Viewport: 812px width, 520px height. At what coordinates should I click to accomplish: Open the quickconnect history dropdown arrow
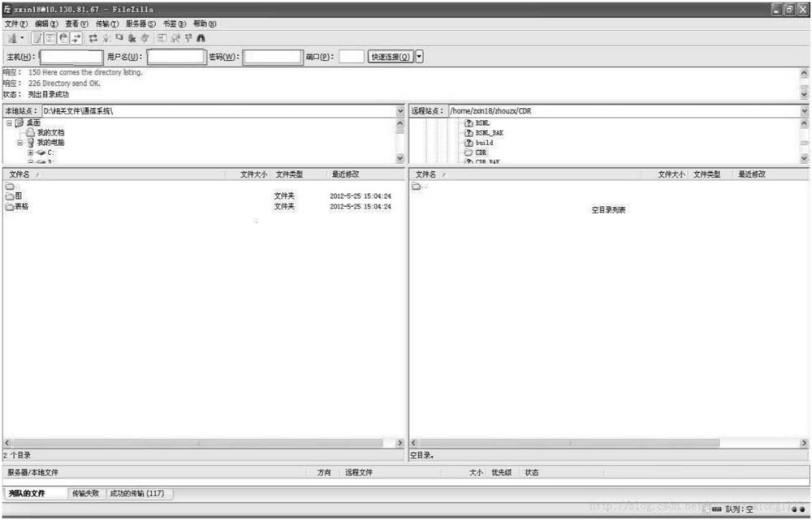(420, 57)
